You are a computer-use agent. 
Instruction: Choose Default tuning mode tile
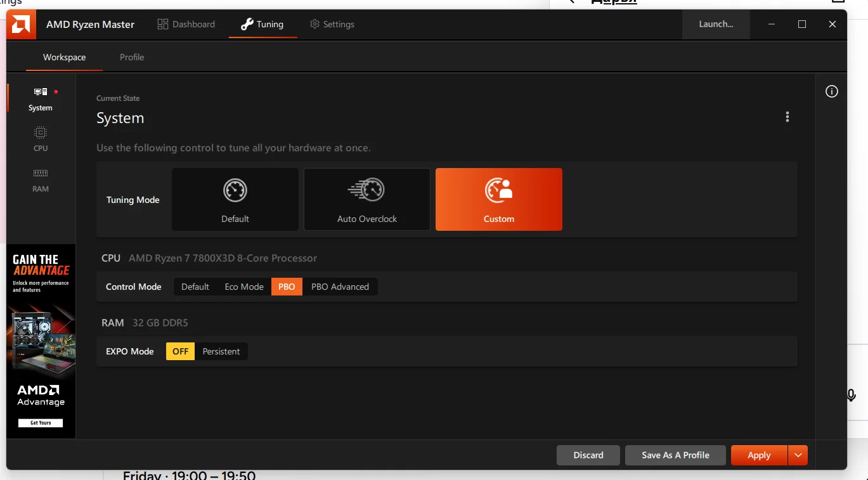(235, 199)
